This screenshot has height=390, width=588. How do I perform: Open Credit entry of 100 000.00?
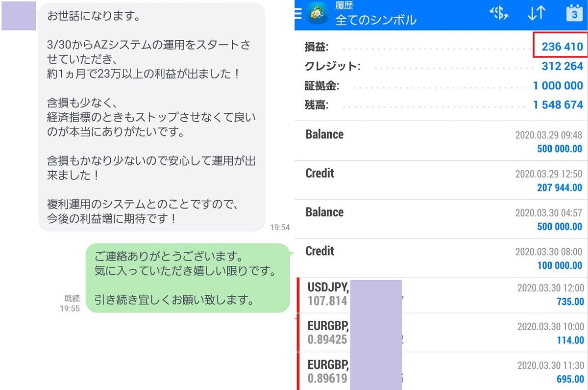pos(441,258)
